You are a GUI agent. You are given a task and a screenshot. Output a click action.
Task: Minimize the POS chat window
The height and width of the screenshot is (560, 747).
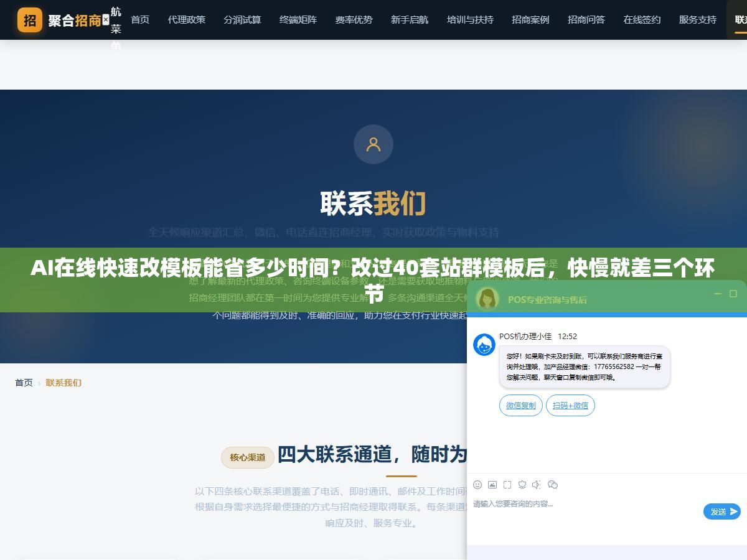point(718,294)
